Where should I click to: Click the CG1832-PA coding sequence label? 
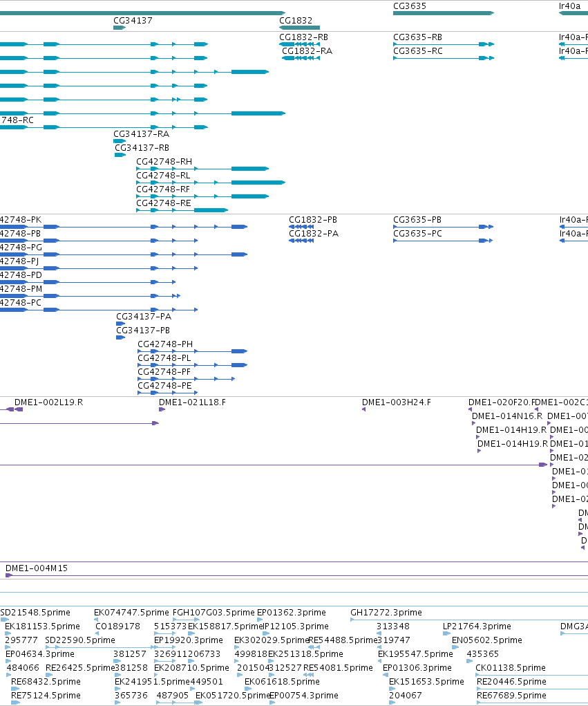(314, 233)
